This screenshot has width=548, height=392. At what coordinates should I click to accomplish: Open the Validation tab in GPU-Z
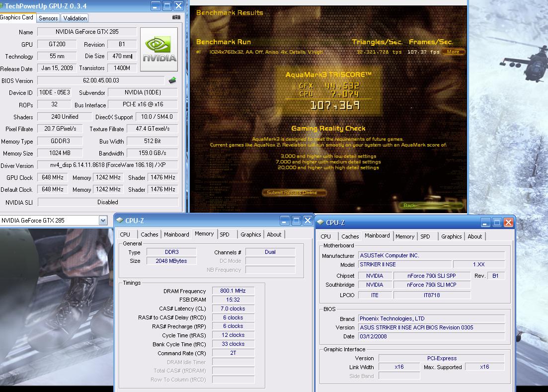[75, 18]
